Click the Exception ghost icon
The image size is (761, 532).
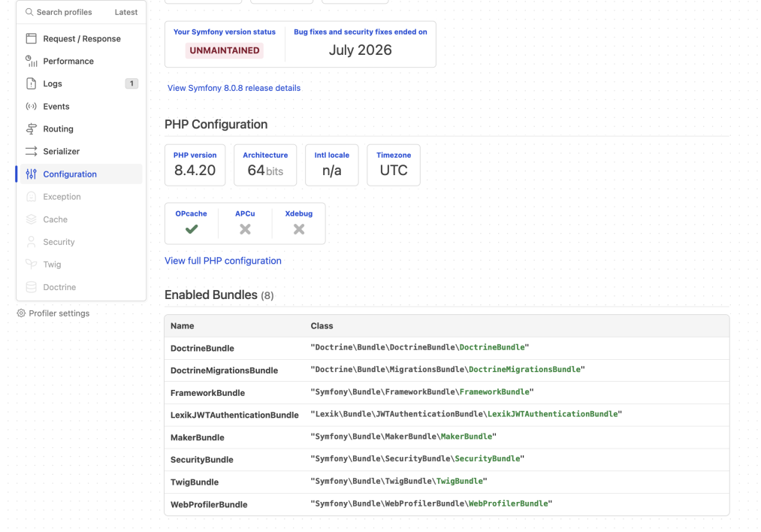31,197
